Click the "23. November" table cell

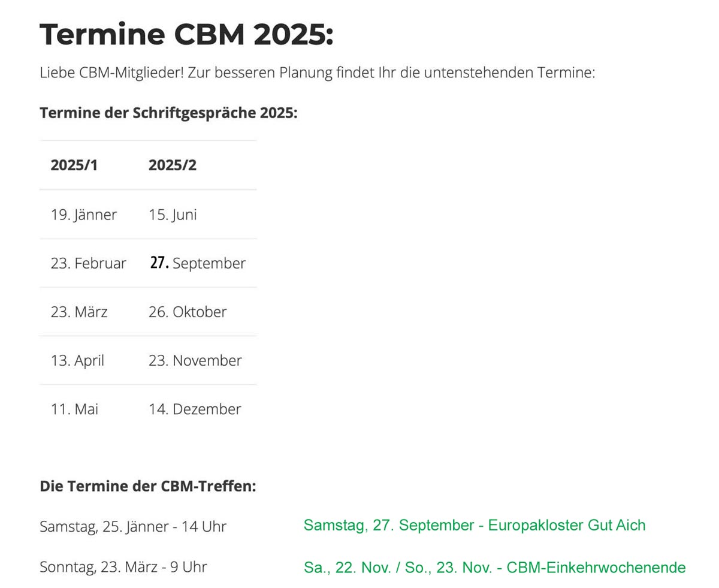click(195, 360)
